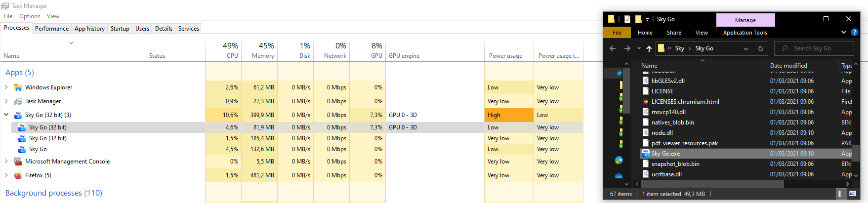Go forward in the Sky Go Explorer window
The height and width of the screenshot is (203, 868).
coord(627,48)
